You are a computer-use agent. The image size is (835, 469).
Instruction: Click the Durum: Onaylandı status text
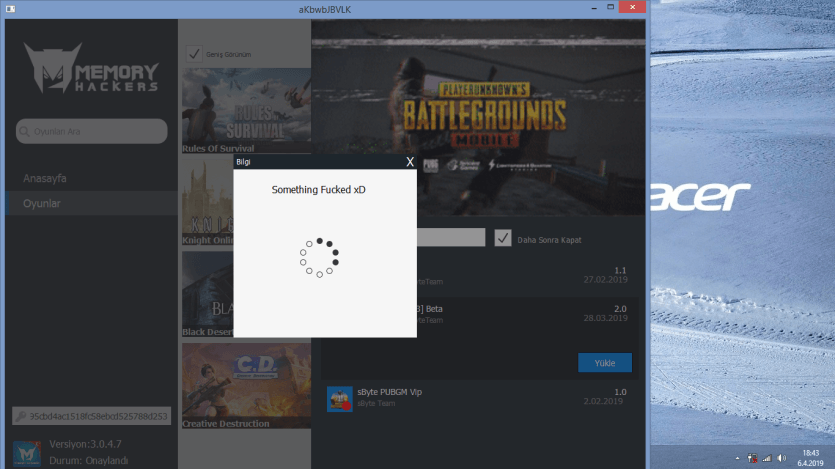pyautogui.click(x=88, y=460)
